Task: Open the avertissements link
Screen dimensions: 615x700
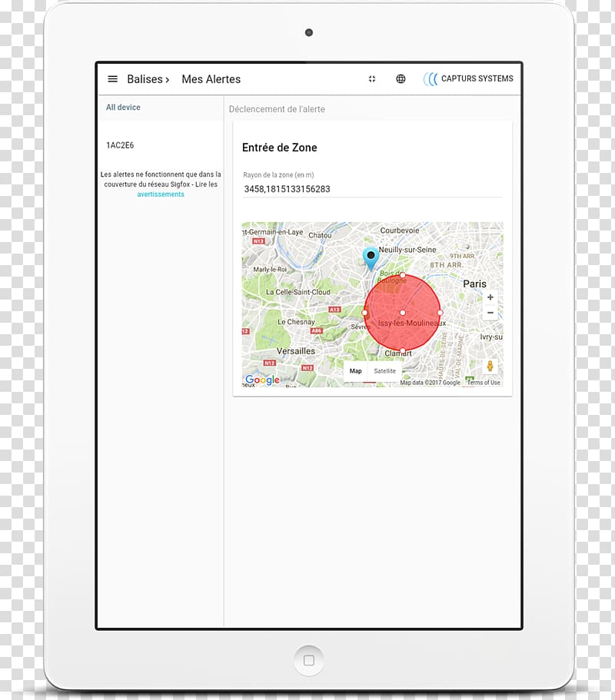Action: tap(161, 194)
